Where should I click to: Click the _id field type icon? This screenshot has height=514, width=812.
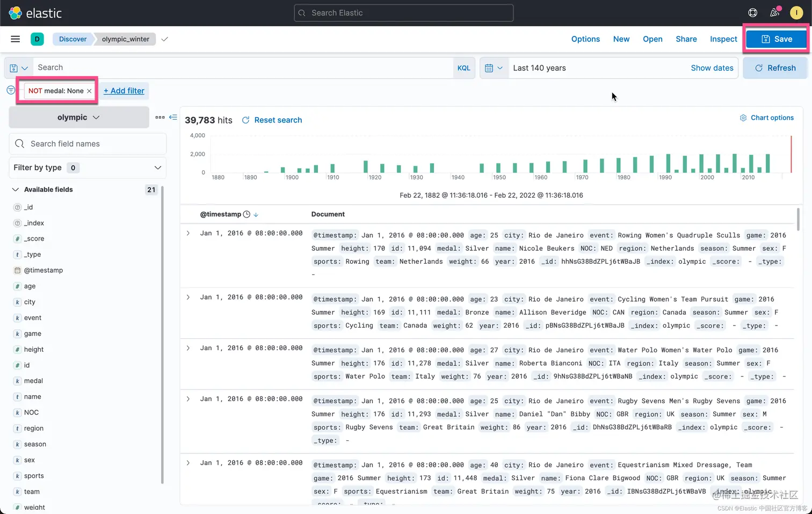17,207
